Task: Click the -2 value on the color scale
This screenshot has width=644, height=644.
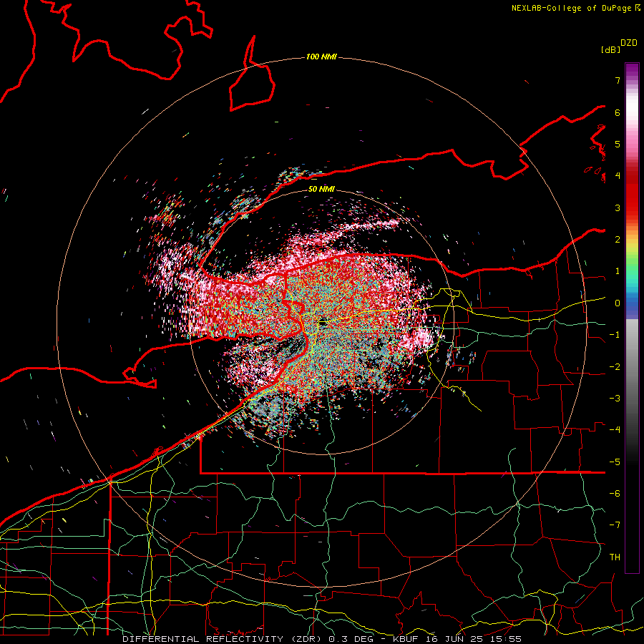Action: pyautogui.click(x=615, y=367)
